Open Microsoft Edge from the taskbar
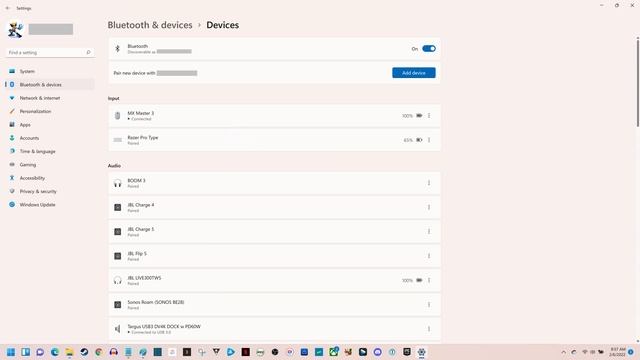This screenshot has height=360, width=640. [x=55, y=352]
